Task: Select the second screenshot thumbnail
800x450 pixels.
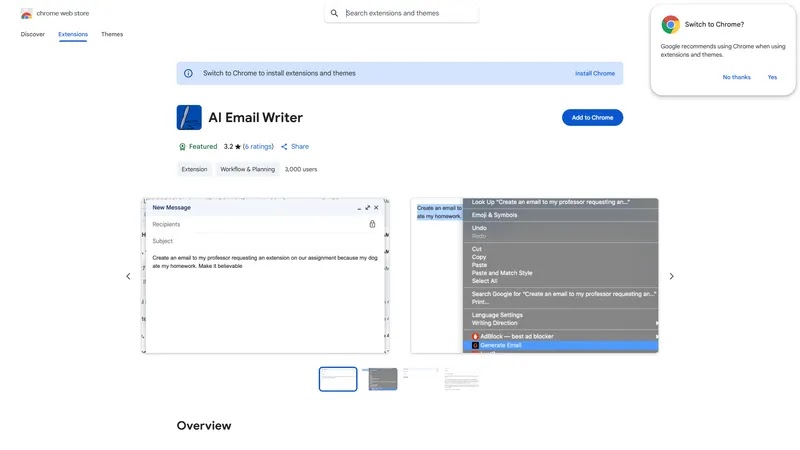Action: (x=380, y=379)
